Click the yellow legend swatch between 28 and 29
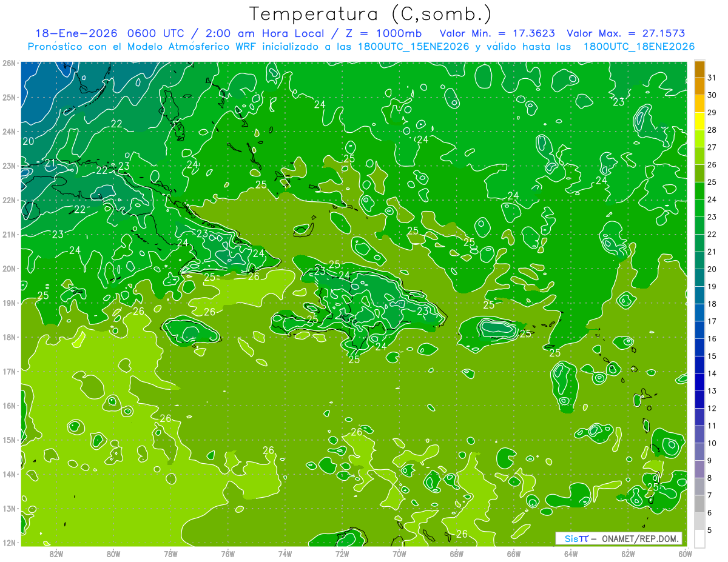 click(699, 121)
